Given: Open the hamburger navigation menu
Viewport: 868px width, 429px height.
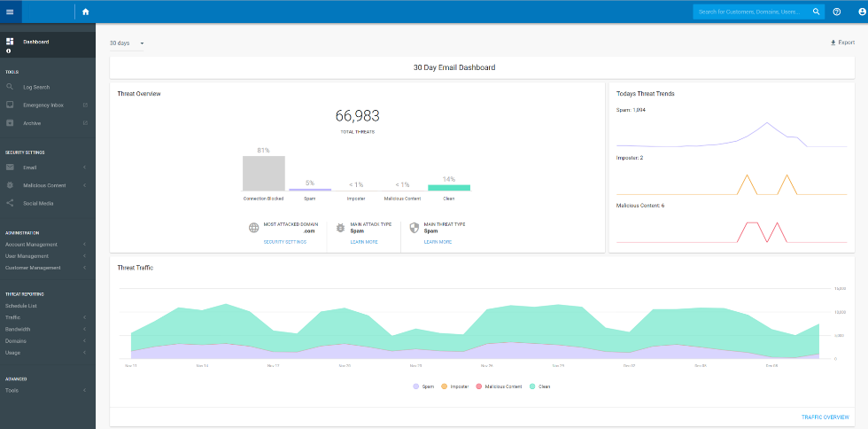Looking at the screenshot, I should [10, 12].
